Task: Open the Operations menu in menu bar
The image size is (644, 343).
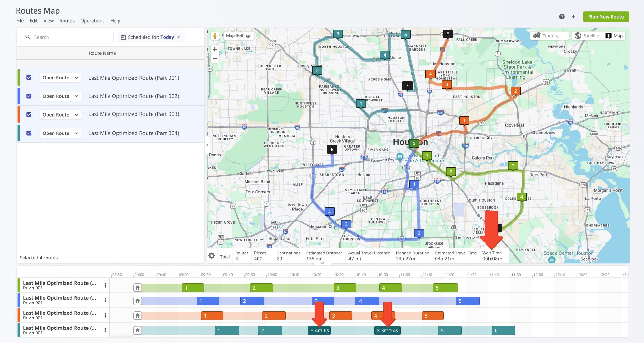Action: tap(92, 20)
